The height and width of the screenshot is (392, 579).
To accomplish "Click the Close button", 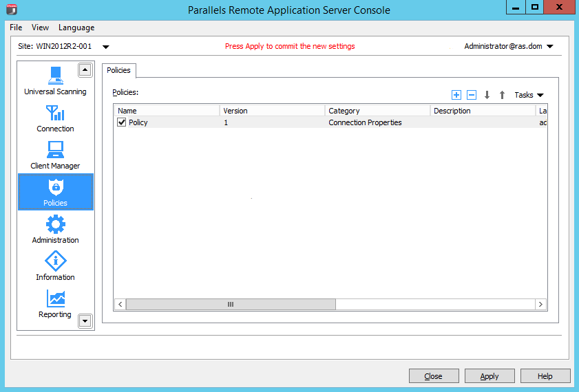I will 434,376.
